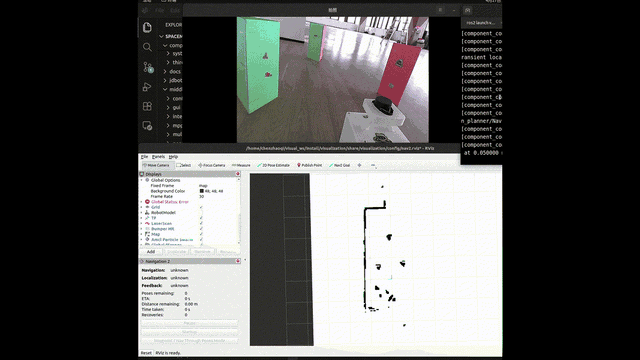Choose the Nav2 Goal tool
The image size is (640, 360).
tap(340, 165)
